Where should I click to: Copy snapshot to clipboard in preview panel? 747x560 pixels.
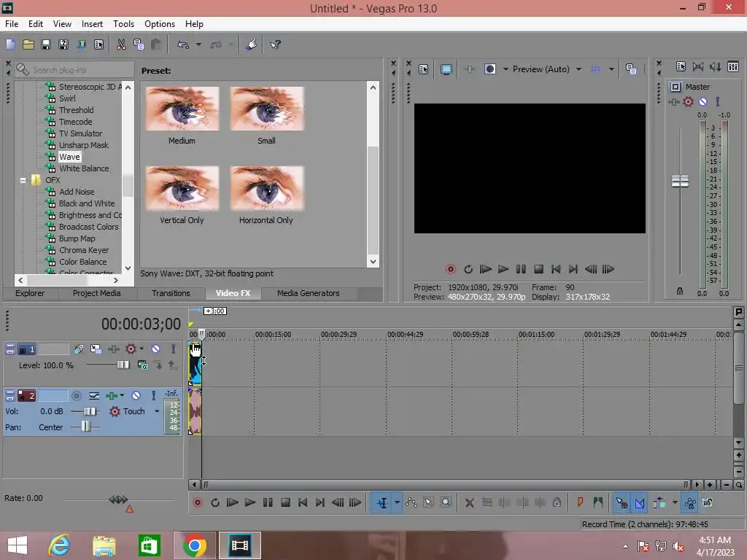point(631,69)
